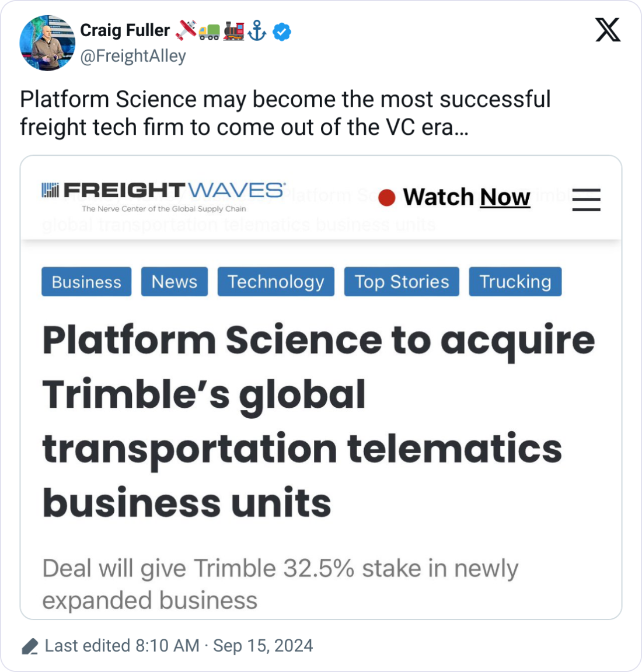642x672 pixels.
Task: Open the Top Stories tag
Action: [x=402, y=282]
